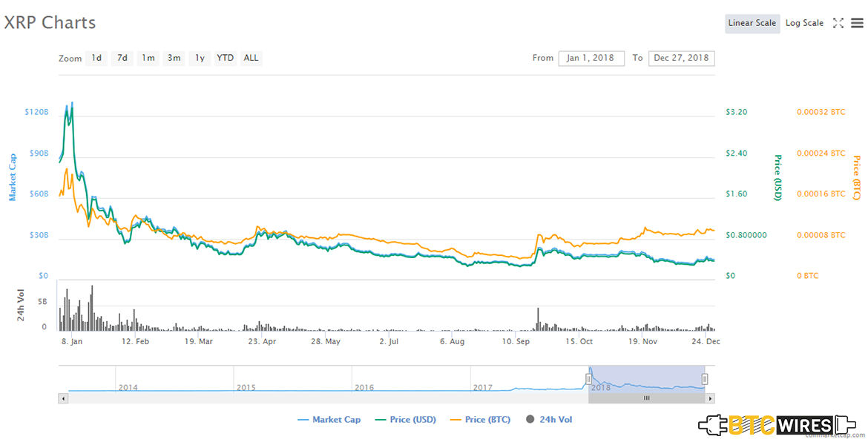This screenshot has height=445, width=868.
Task: Set zoom to YTD
Action: point(226,58)
